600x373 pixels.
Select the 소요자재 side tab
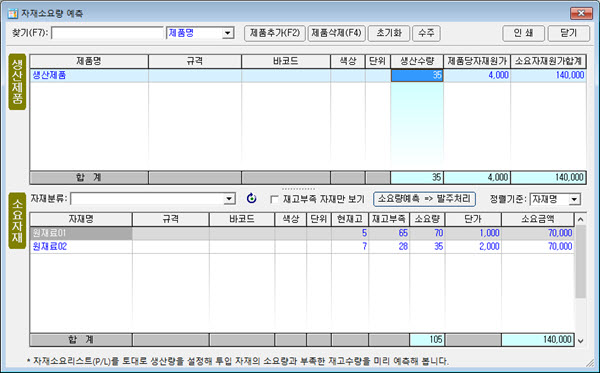coord(17,221)
